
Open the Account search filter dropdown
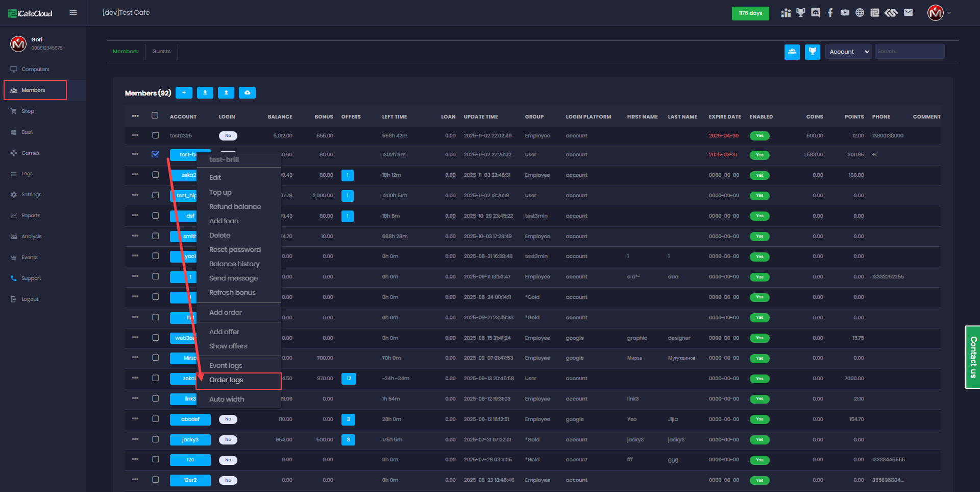point(848,52)
